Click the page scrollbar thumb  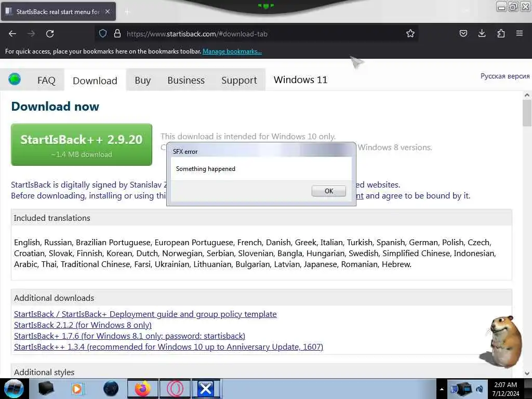pos(527,113)
